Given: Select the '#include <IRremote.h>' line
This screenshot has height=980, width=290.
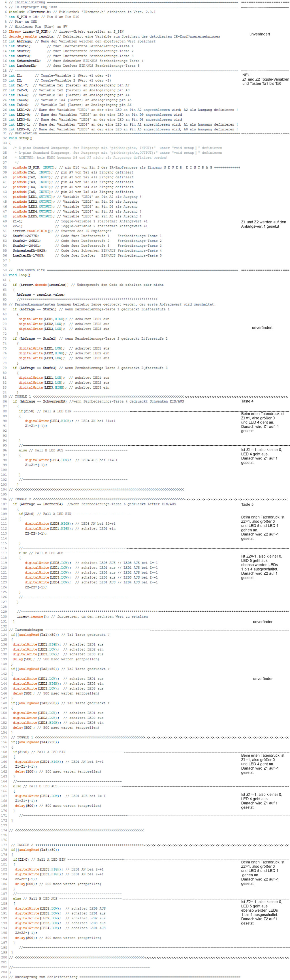Looking at the screenshot, I should pos(30,12).
